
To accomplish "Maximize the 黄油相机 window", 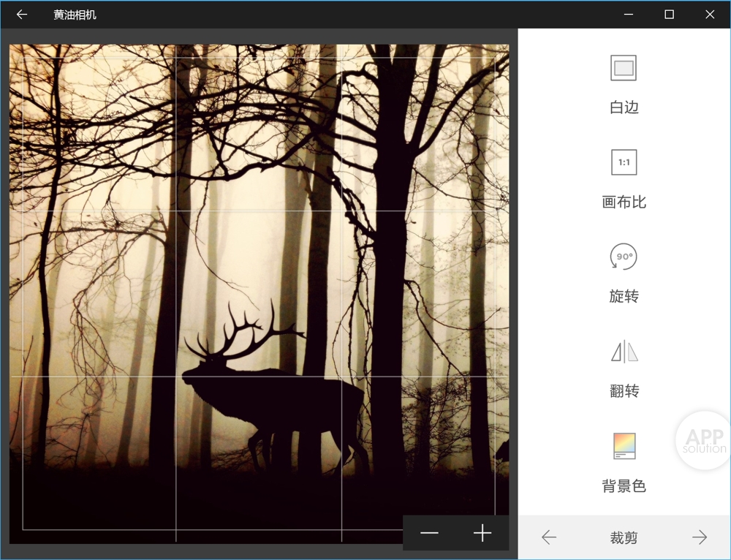I will click(x=669, y=15).
